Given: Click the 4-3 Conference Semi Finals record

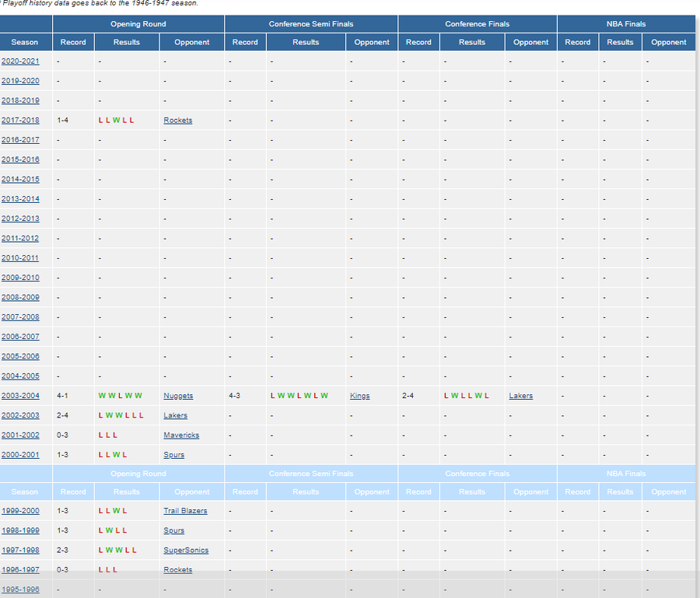Looking at the screenshot, I should click(x=234, y=395).
